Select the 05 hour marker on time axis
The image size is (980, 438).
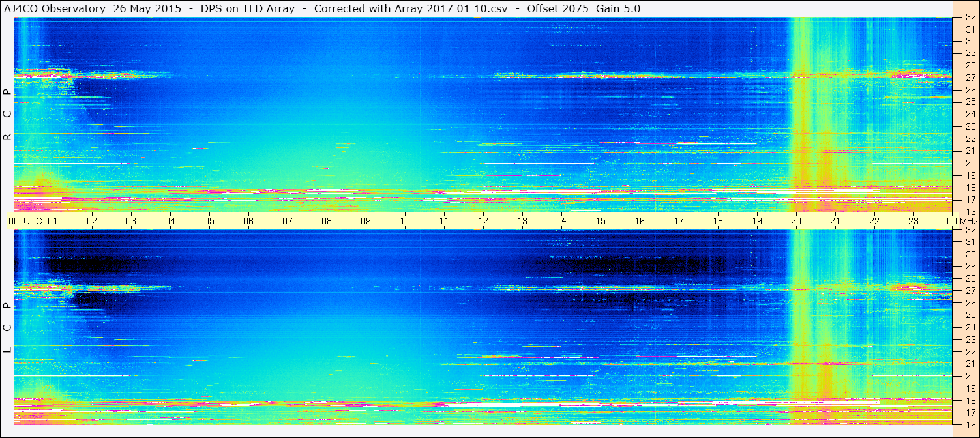209,221
